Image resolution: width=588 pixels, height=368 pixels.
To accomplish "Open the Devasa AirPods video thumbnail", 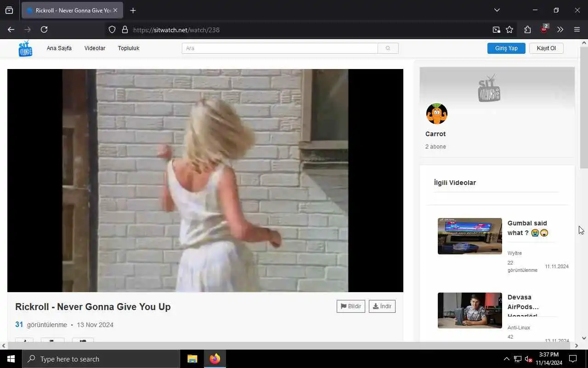I will click(x=470, y=310).
